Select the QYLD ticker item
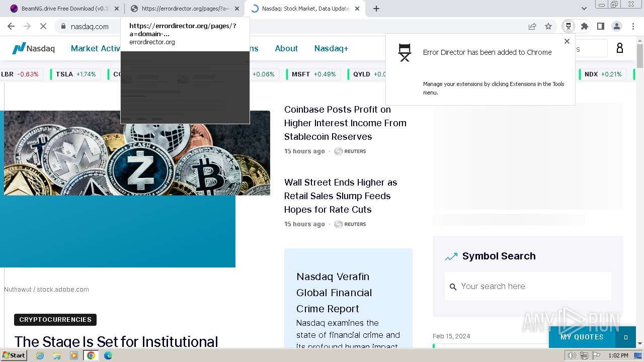Screen dimensions: 644x362 point(369,74)
